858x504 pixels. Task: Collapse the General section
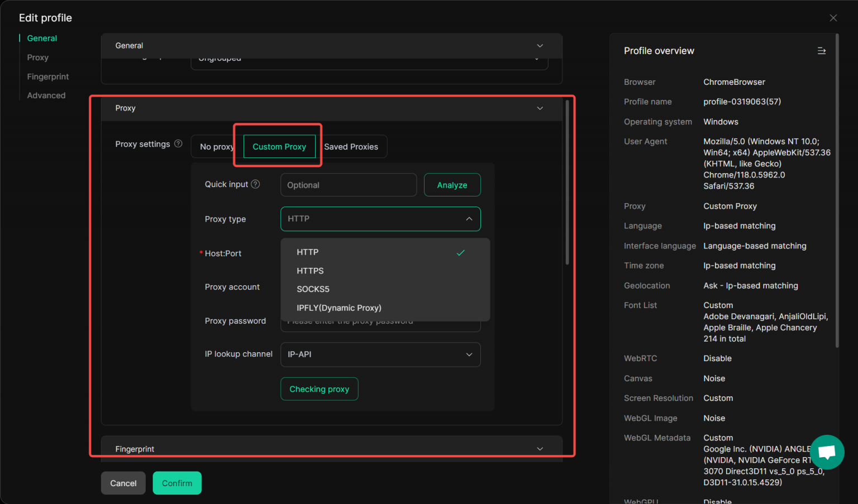tap(540, 45)
